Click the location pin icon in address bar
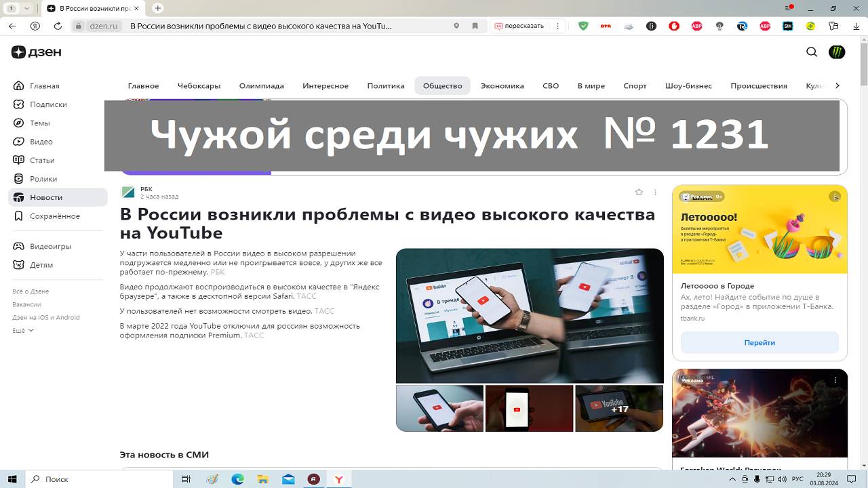This screenshot has height=488, width=868. (456, 26)
